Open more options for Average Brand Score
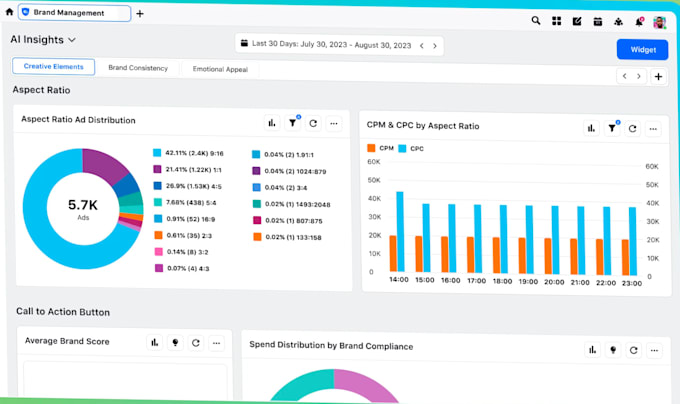The width and height of the screenshot is (680, 404). click(x=216, y=343)
